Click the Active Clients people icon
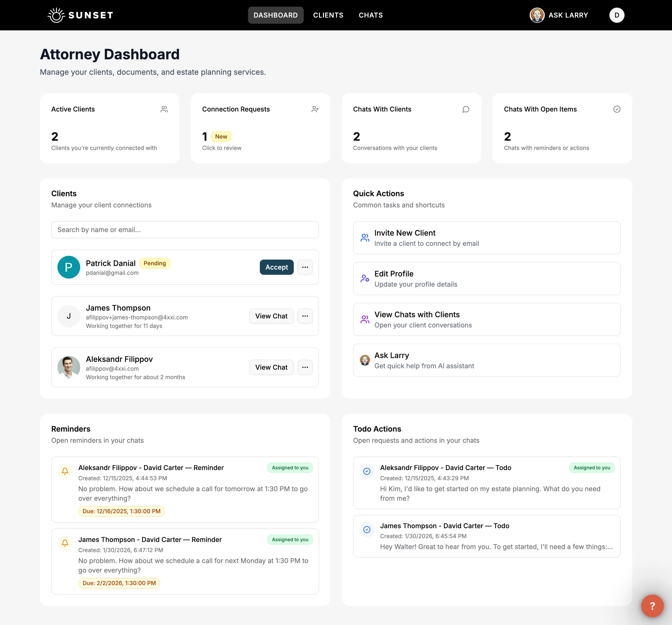The image size is (672, 625). click(x=164, y=109)
